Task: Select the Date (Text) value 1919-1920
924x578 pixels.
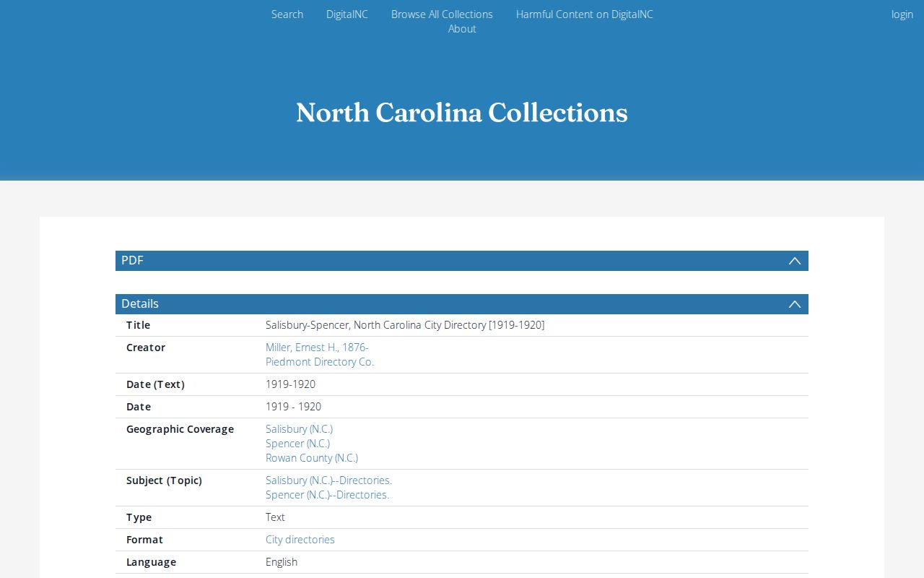Action: click(290, 384)
